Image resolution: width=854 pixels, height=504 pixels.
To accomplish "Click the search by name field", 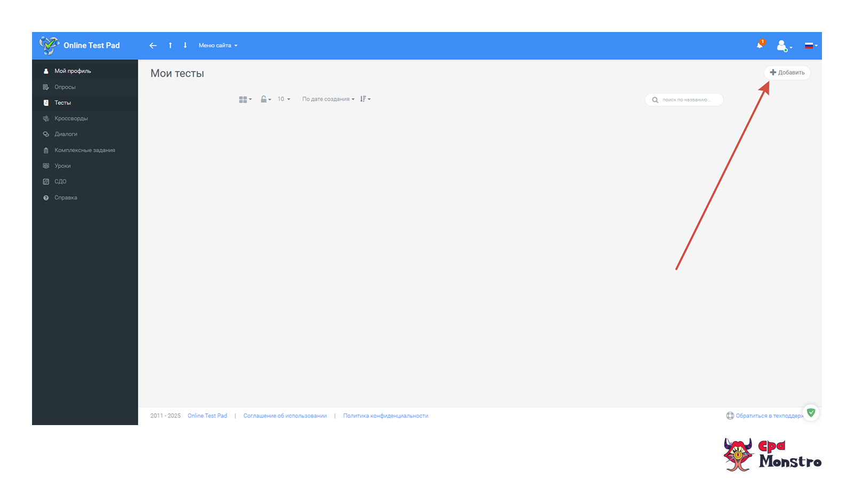I will pyautogui.click(x=684, y=100).
